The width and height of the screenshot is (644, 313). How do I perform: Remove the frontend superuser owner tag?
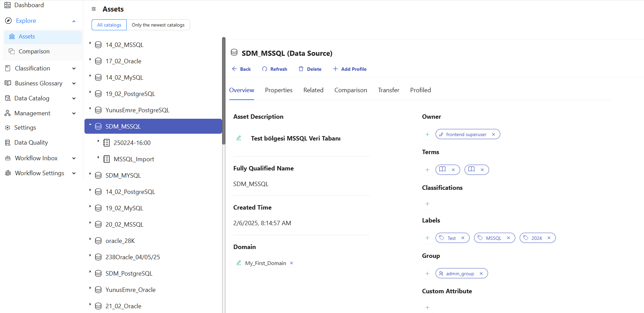(x=493, y=134)
